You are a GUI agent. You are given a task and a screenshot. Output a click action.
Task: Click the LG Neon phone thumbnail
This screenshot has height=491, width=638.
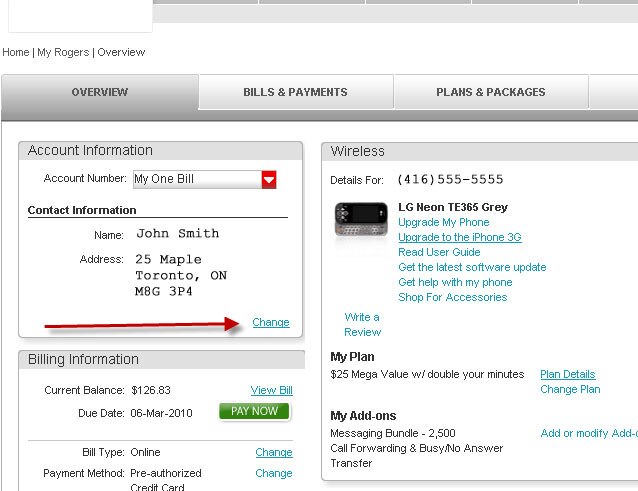click(360, 220)
